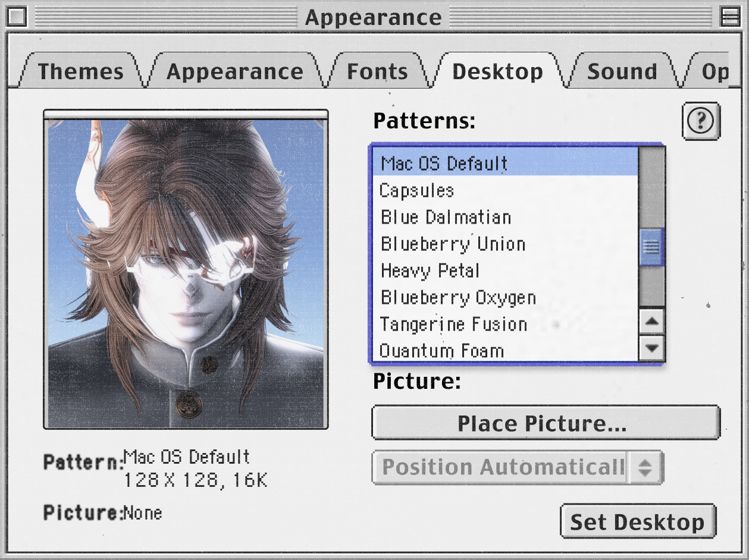Open the partially visible Options tab
Screen dimensions: 749x560
(711, 71)
